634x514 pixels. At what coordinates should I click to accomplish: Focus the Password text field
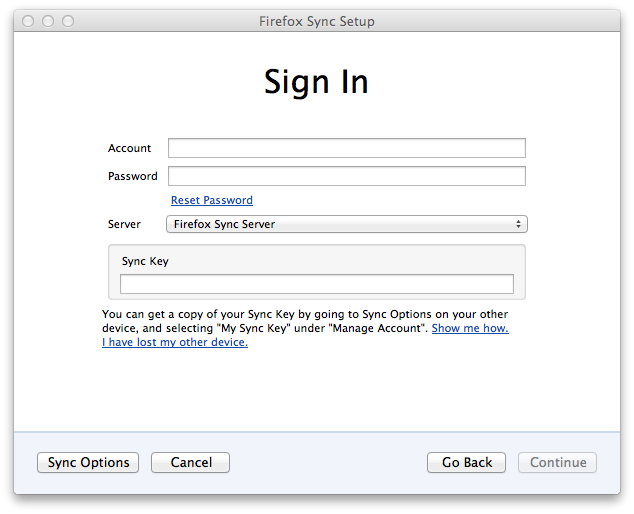[346, 176]
